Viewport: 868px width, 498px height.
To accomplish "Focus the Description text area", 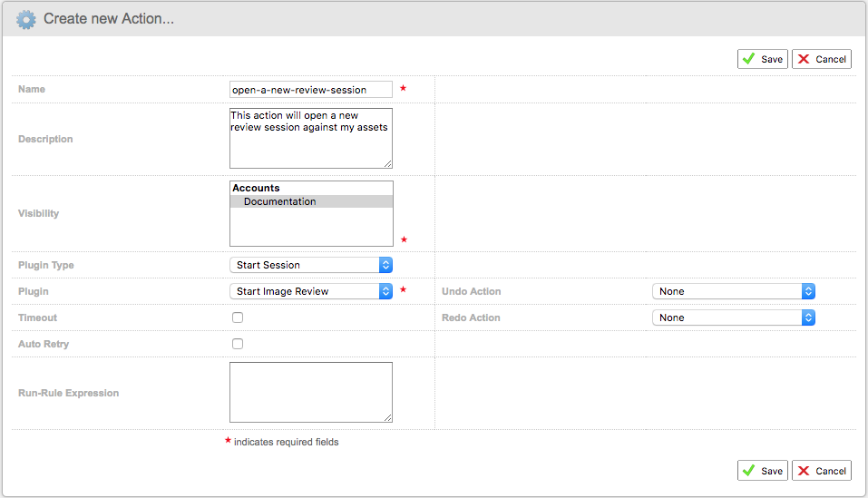I will tap(310, 145).
